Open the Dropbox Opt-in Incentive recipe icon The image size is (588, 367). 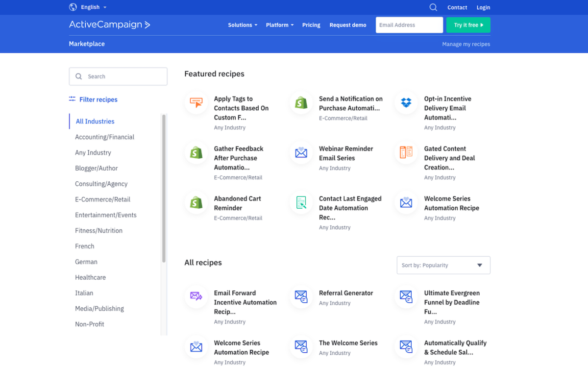[x=406, y=103]
